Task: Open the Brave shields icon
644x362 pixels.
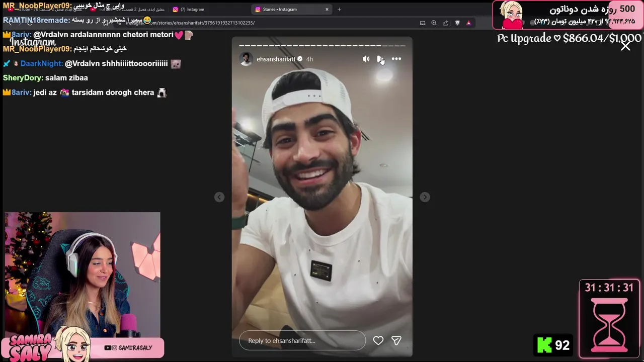Action: click(x=457, y=23)
